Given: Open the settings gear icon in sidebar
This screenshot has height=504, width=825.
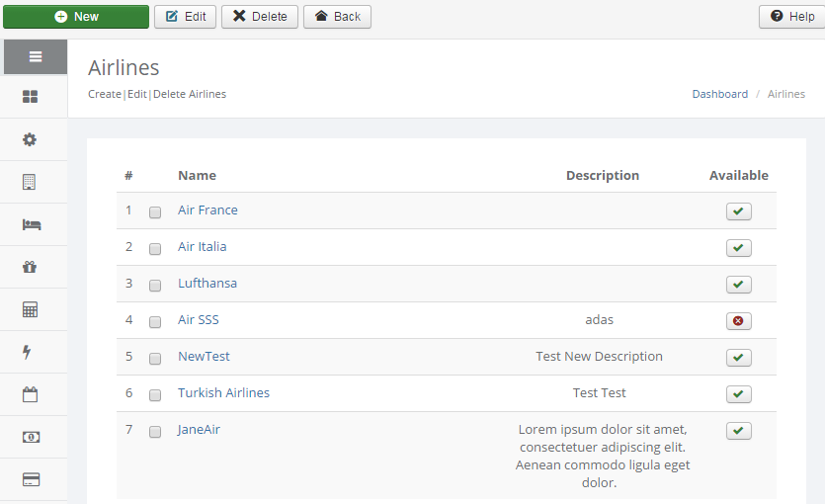Looking at the screenshot, I should pos(30,139).
